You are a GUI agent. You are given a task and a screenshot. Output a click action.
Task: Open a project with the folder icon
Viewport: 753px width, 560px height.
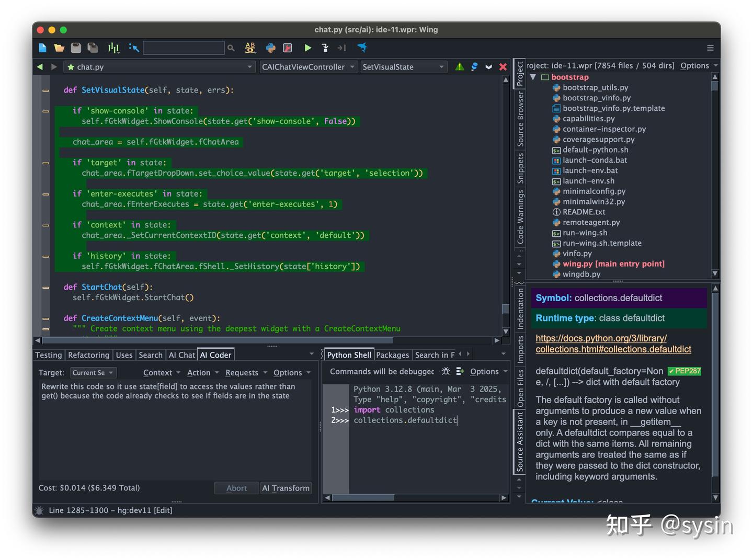[59, 48]
